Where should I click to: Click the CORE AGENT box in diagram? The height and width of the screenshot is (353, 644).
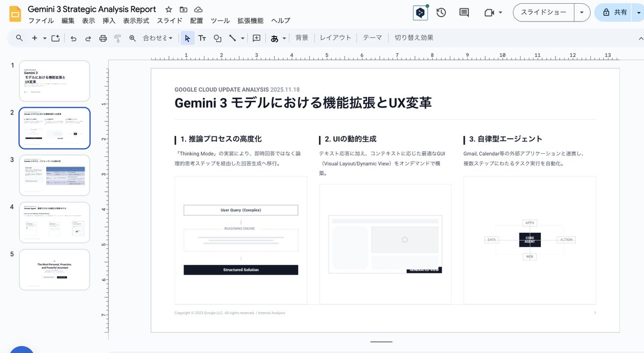[530, 240]
